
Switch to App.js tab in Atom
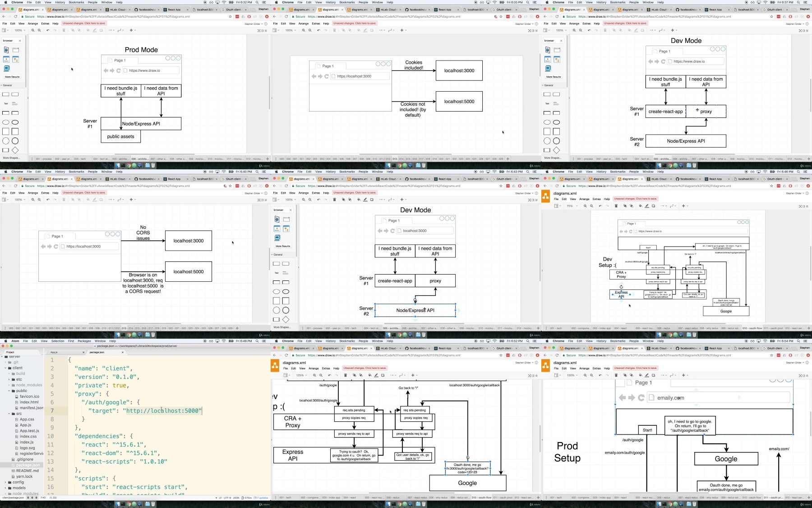66,352
